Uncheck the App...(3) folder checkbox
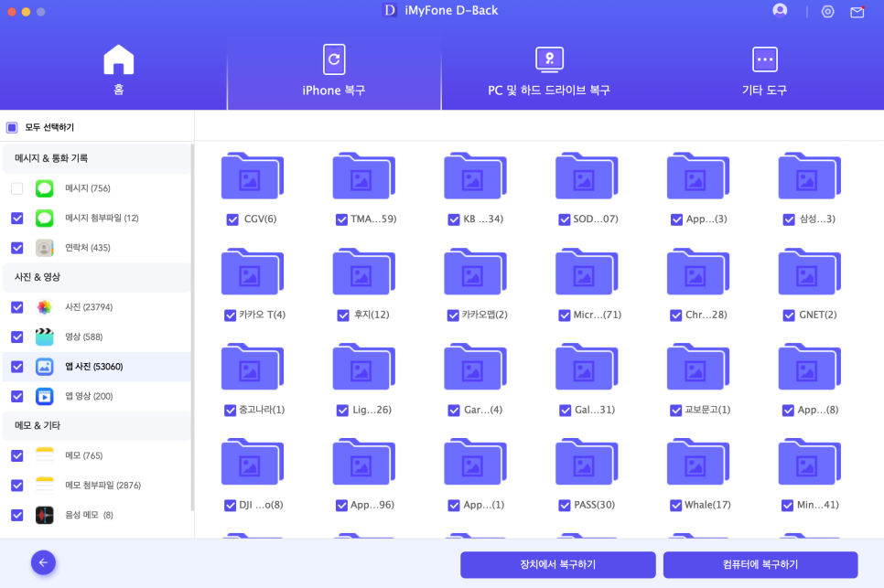884x588 pixels. coord(676,219)
